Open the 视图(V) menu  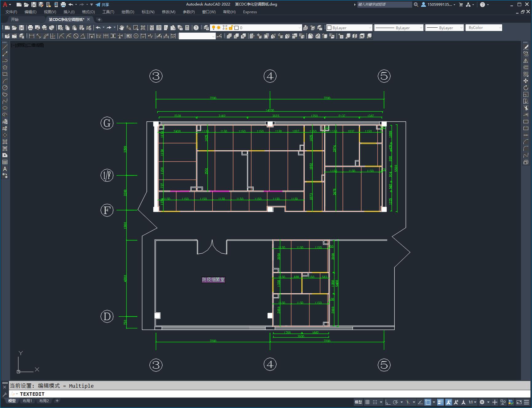pos(50,12)
